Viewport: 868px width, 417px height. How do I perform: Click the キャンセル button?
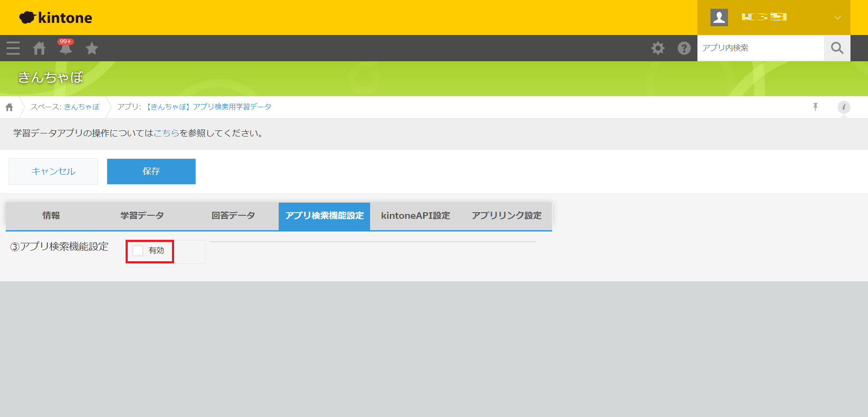coord(53,172)
